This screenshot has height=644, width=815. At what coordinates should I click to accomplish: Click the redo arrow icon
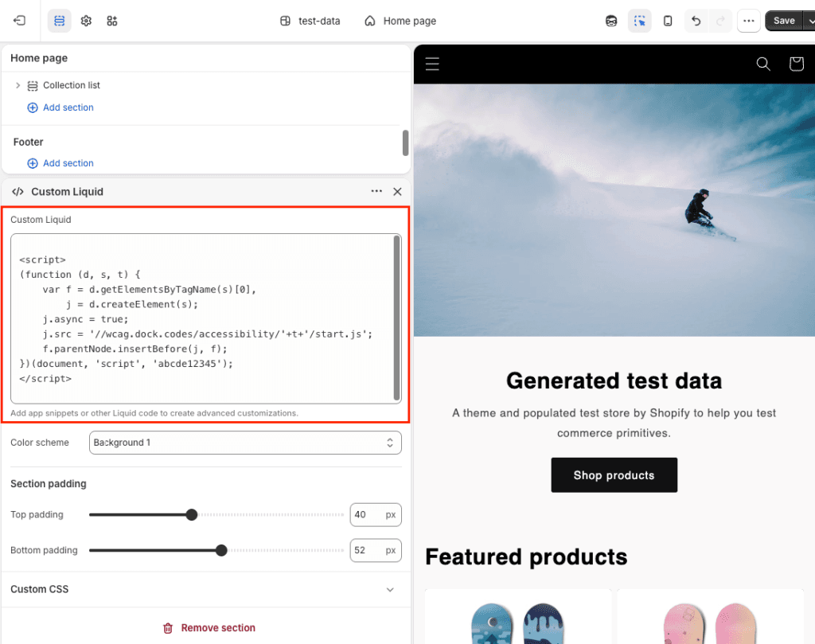[720, 21]
